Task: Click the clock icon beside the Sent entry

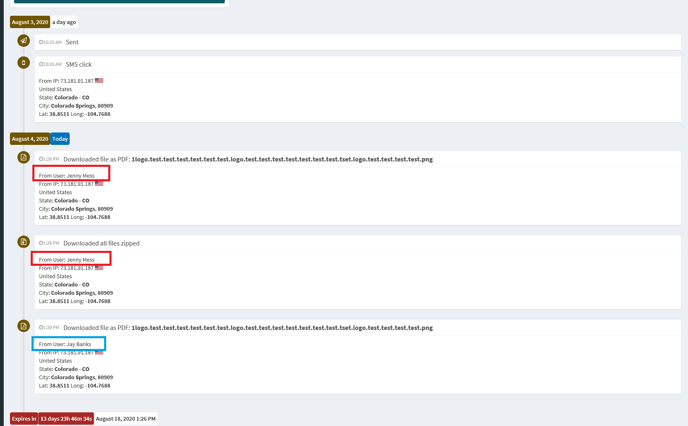Action: click(x=41, y=43)
